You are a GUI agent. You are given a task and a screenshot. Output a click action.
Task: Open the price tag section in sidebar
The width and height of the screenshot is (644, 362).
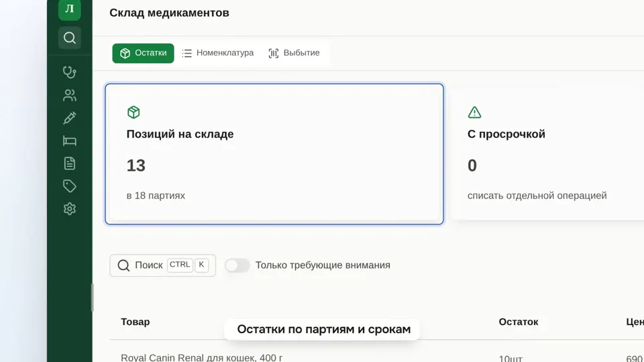(x=69, y=186)
